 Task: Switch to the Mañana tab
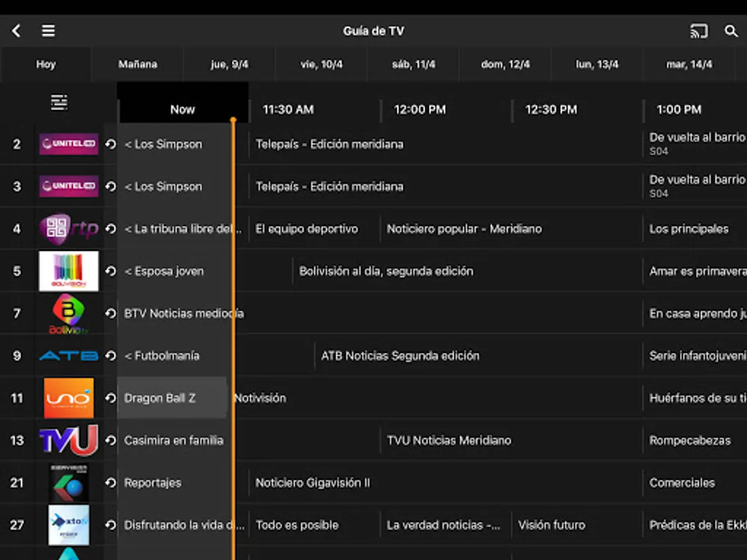click(138, 64)
